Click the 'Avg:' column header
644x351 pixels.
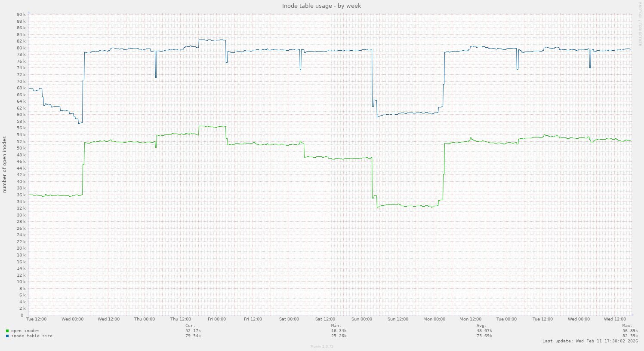[481, 326]
